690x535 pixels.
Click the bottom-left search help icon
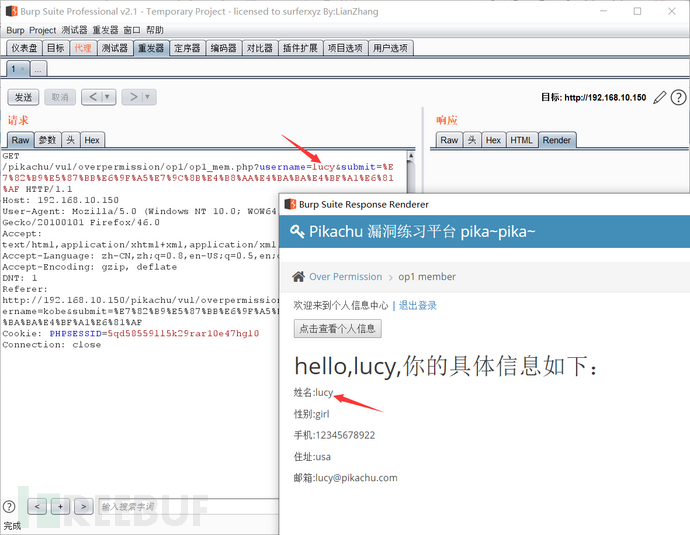coord(9,506)
